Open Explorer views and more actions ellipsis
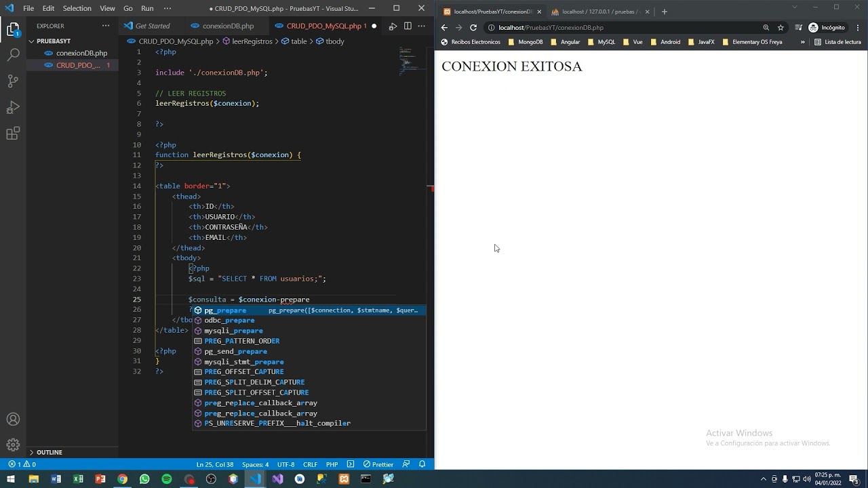This screenshot has width=868, height=488. (x=106, y=26)
